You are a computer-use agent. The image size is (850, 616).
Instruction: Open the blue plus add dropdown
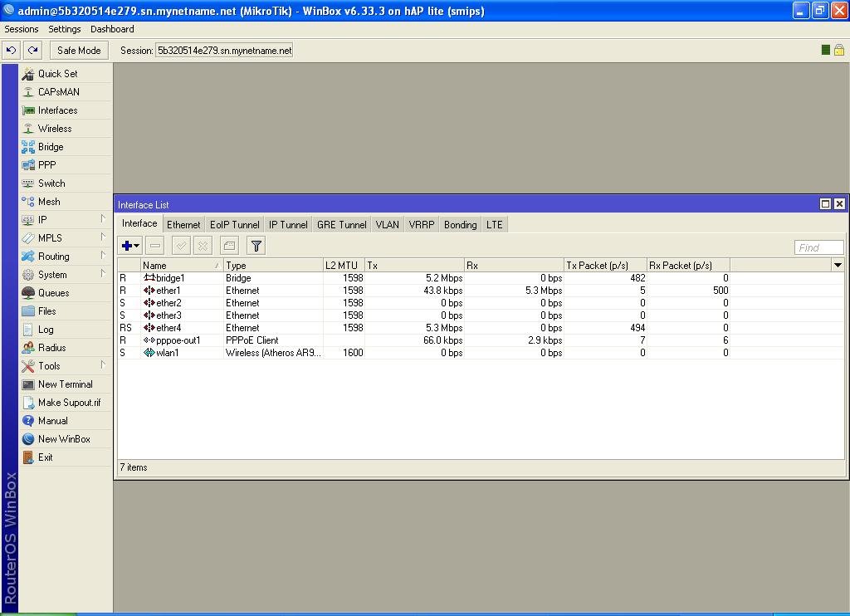130,246
